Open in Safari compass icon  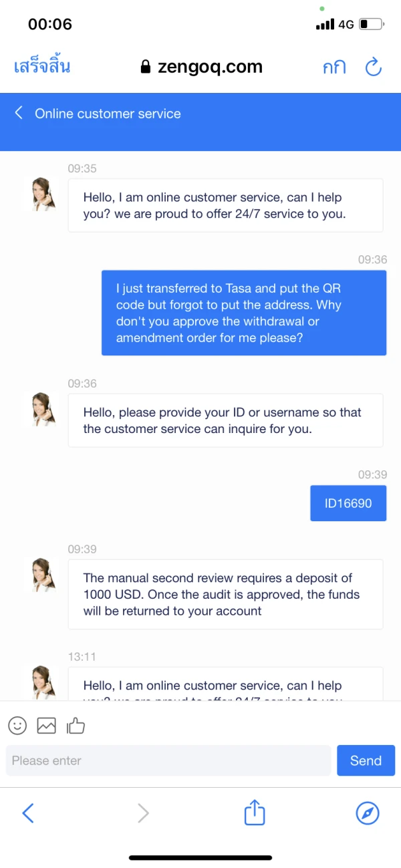click(368, 813)
